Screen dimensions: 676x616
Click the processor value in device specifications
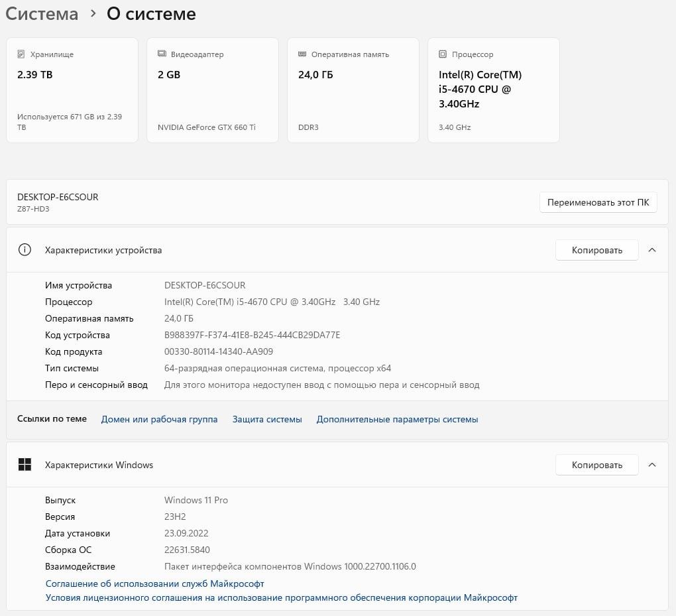[272, 302]
